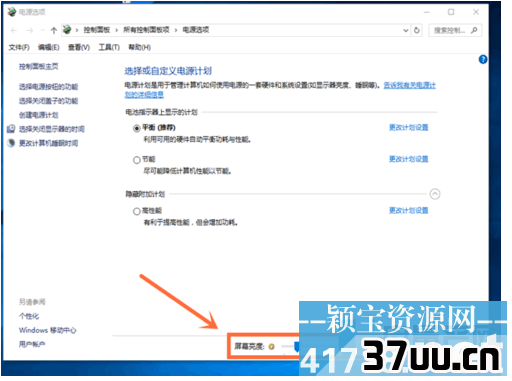Maximize the Power Options window
Viewport: 512px width, 381px height.
coord(451,12)
